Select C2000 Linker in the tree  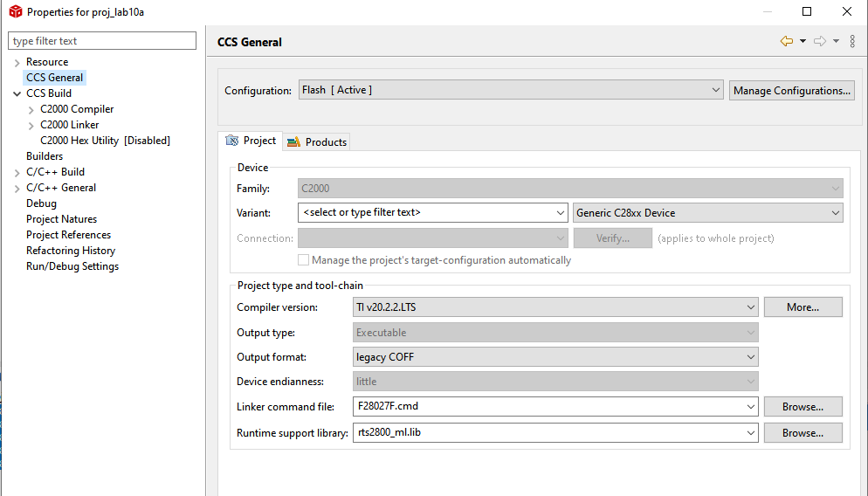tap(69, 125)
